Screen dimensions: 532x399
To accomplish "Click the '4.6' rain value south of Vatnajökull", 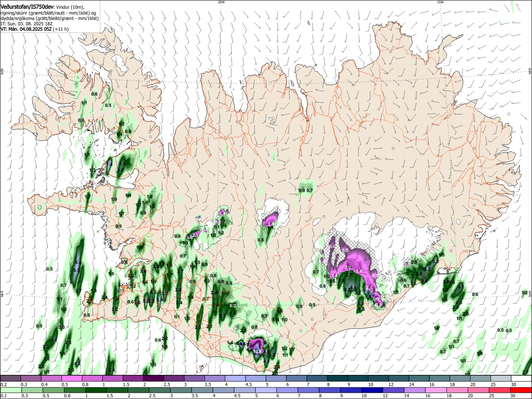I will [x=353, y=288].
